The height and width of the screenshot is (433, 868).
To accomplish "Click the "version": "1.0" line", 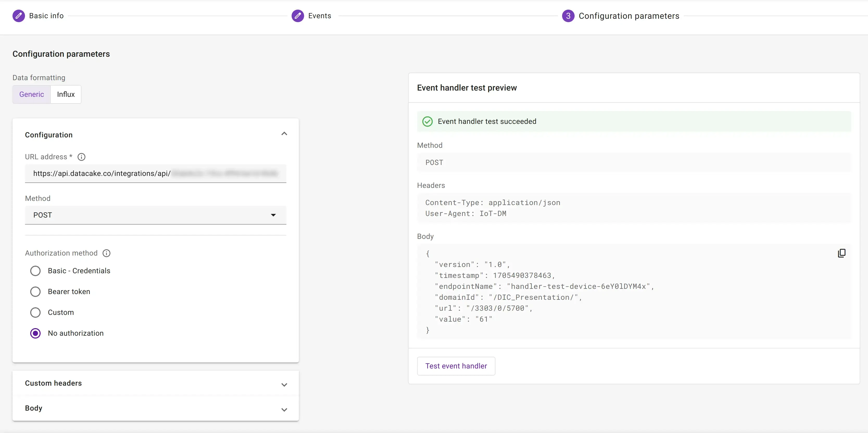I will [x=472, y=265].
